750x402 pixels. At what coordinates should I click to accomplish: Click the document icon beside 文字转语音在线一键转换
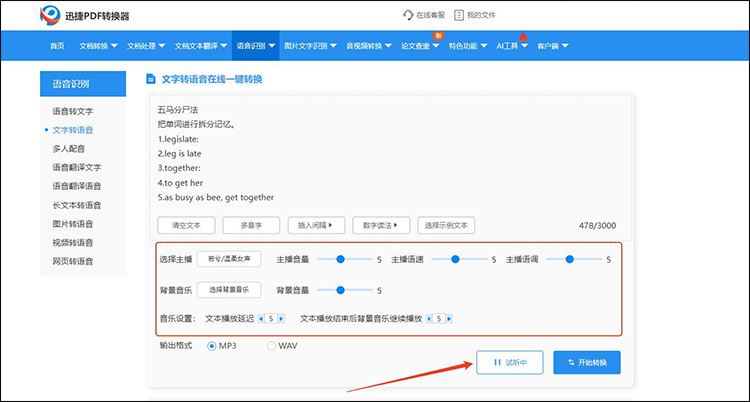[151, 79]
